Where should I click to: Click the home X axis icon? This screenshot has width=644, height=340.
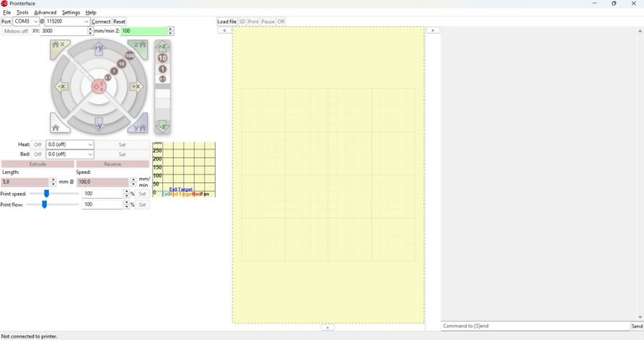pos(57,46)
